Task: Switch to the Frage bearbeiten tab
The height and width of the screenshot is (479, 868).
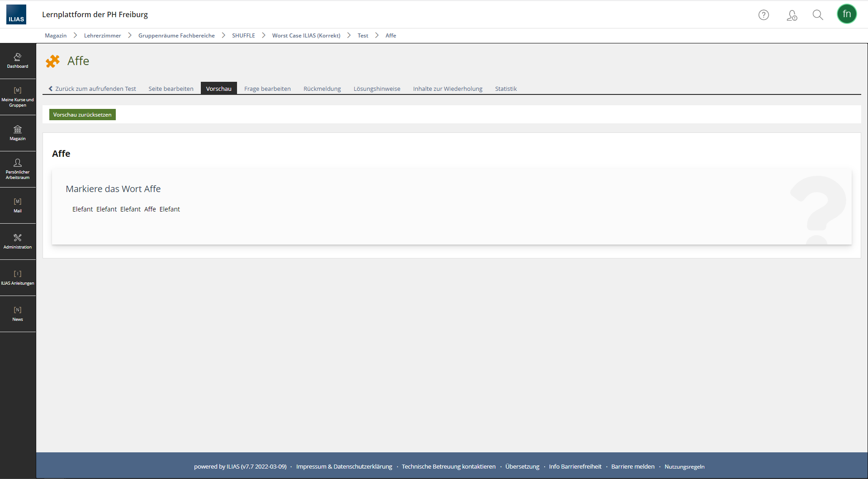Action: [267, 89]
